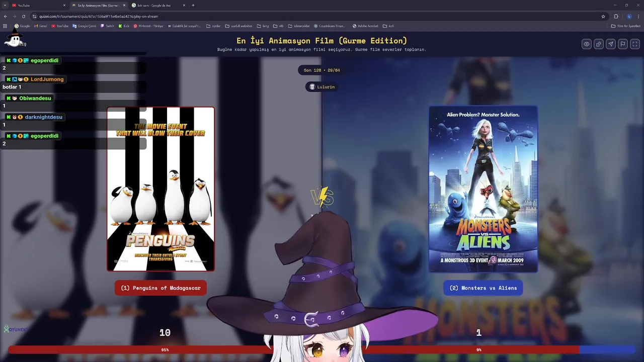Click LordJumong username in chat overlay
This screenshot has height=362, width=644.
[x=47, y=79]
